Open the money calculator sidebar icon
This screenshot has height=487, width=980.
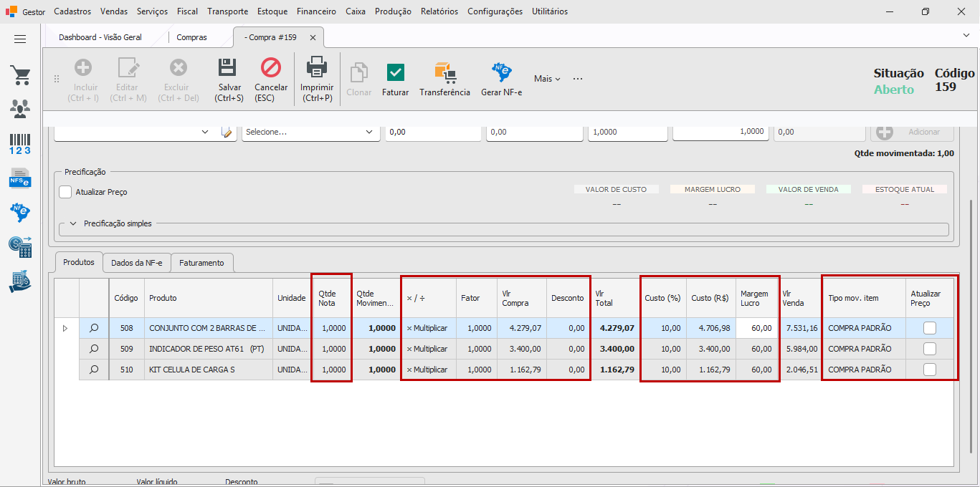pyautogui.click(x=20, y=246)
